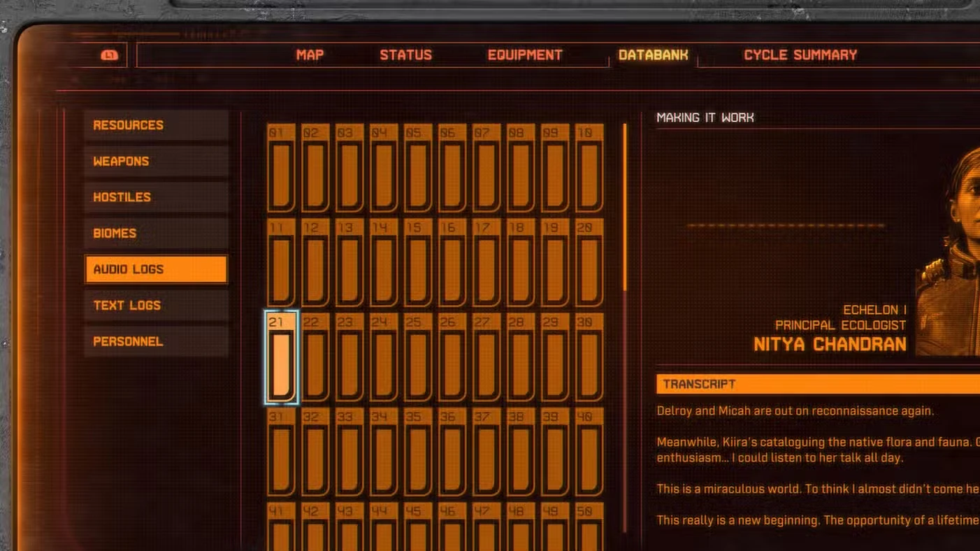
Task: Switch to the STATUS tab
Action: [405, 55]
